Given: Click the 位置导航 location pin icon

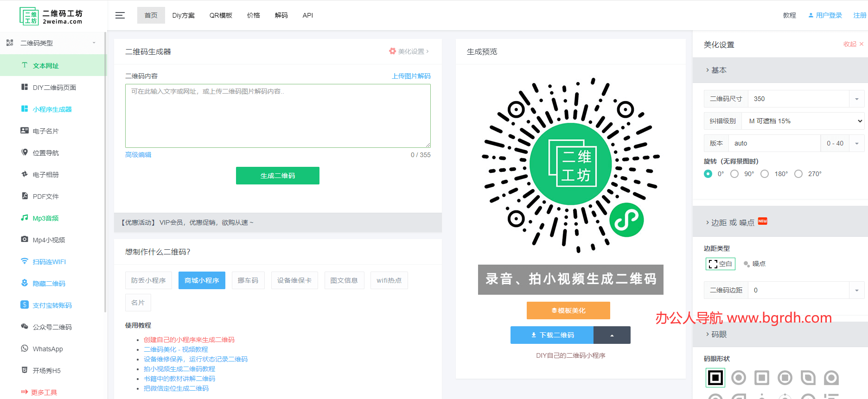Looking at the screenshot, I should [25, 152].
